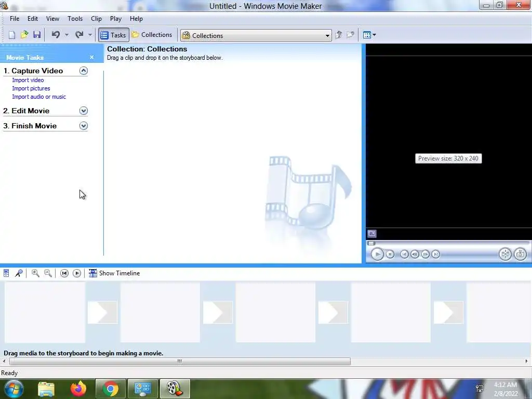Click the Import pictures link
Viewport: 532px width, 399px height.
[x=31, y=88]
